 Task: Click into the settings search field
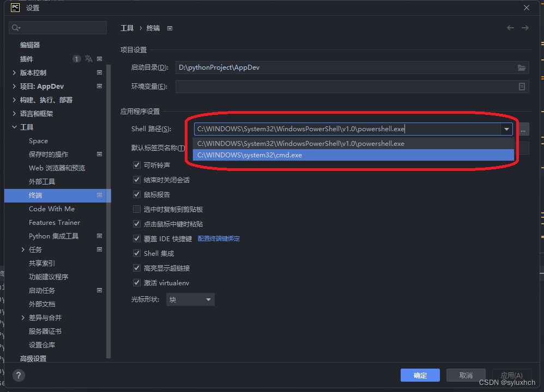tap(58, 28)
